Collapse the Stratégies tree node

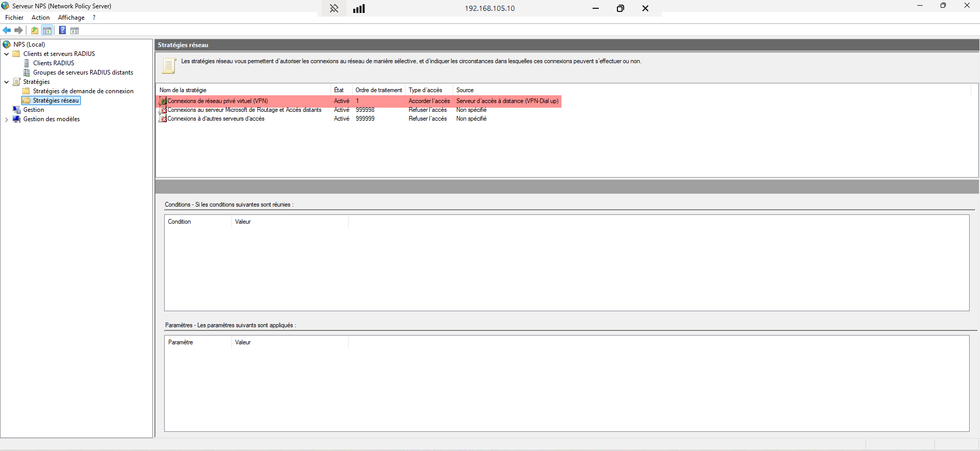(6, 82)
